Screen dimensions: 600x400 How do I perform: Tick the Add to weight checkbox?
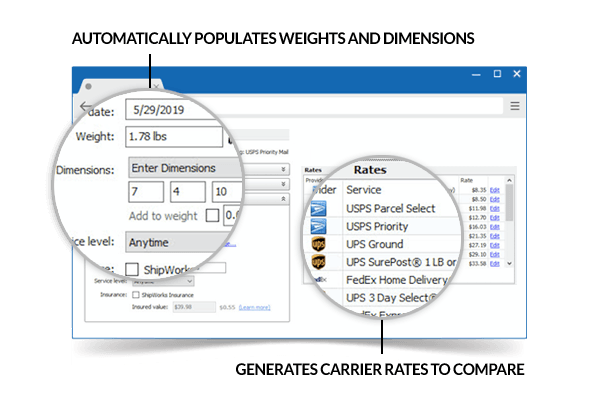point(212,216)
